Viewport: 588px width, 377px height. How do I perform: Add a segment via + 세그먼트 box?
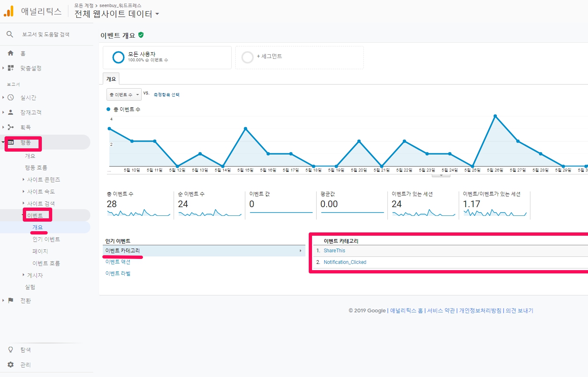tap(269, 57)
